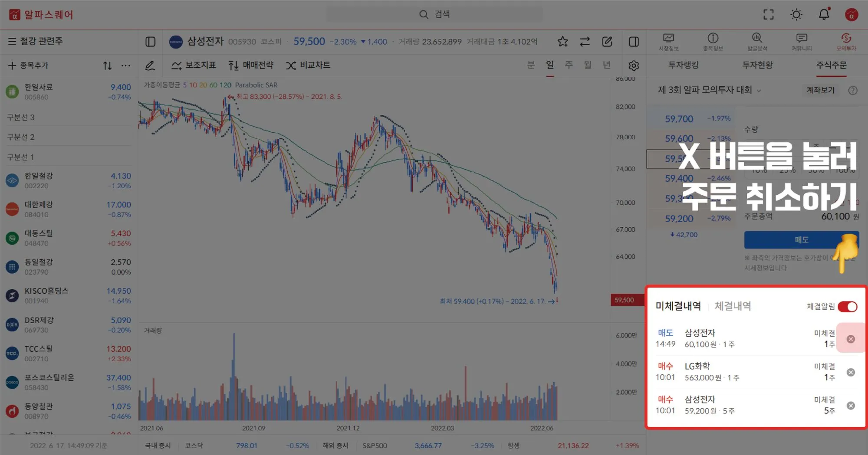
Task: Switch chart to 주 interval
Action: pyautogui.click(x=569, y=65)
